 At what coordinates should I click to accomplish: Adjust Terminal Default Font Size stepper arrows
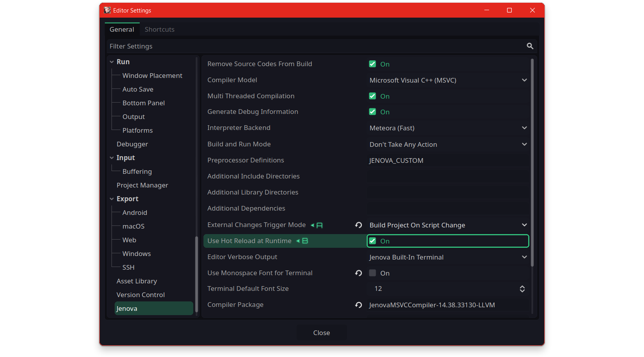(x=522, y=289)
